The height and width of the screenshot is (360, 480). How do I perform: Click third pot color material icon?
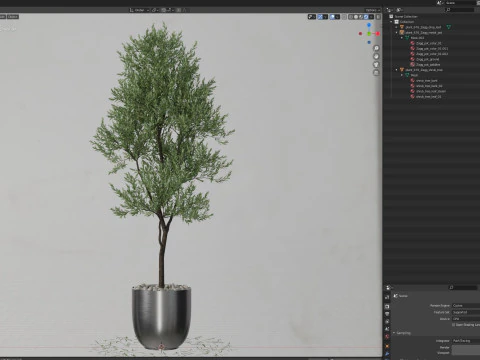[x=413, y=54]
